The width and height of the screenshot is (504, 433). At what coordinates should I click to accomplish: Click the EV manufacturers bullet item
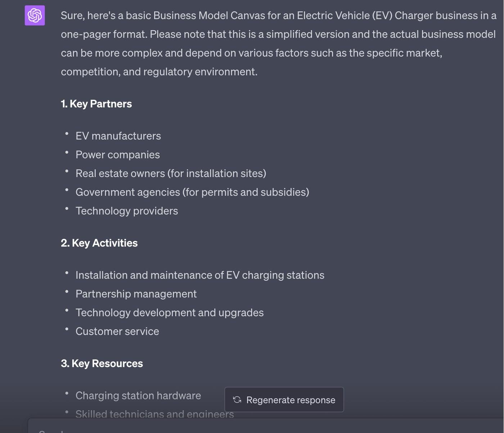click(118, 136)
